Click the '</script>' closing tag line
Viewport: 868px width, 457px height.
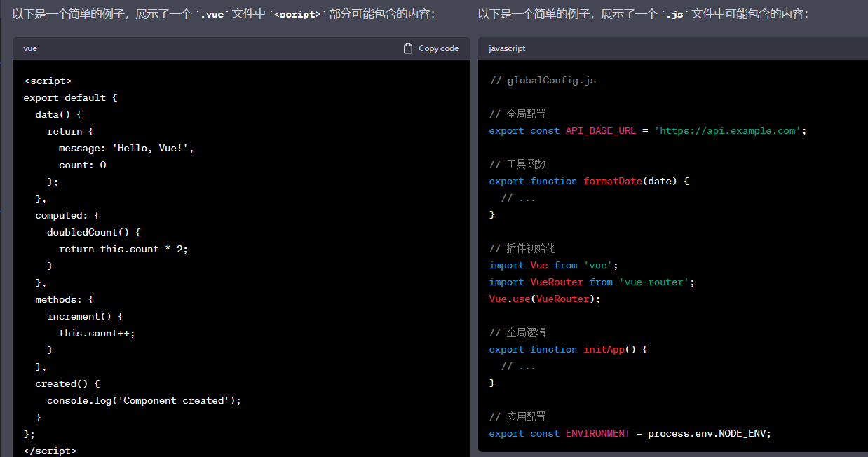[50, 451]
